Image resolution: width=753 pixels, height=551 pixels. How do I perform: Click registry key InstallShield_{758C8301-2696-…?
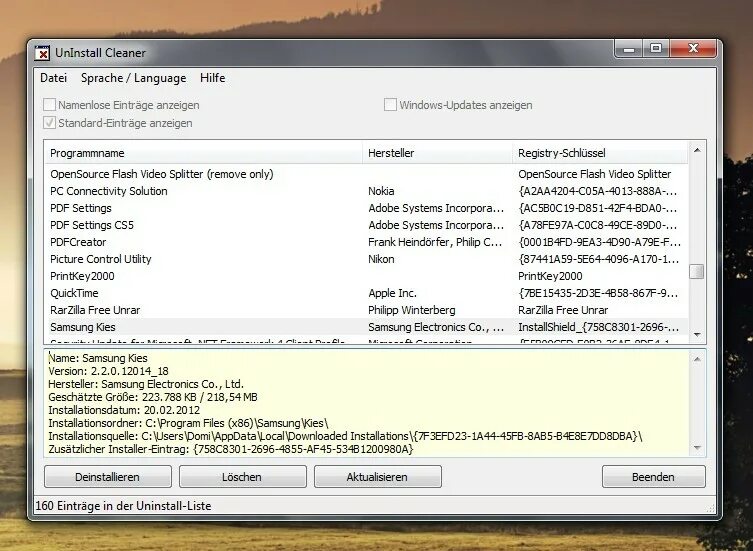coord(598,327)
